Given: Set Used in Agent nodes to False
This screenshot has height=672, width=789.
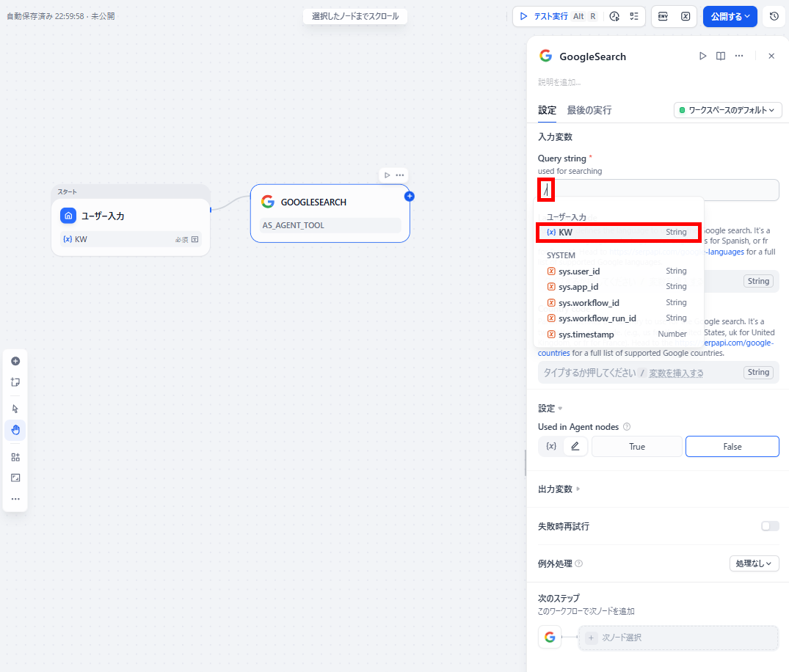Looking at the screenshot, I should click(732, 447).
